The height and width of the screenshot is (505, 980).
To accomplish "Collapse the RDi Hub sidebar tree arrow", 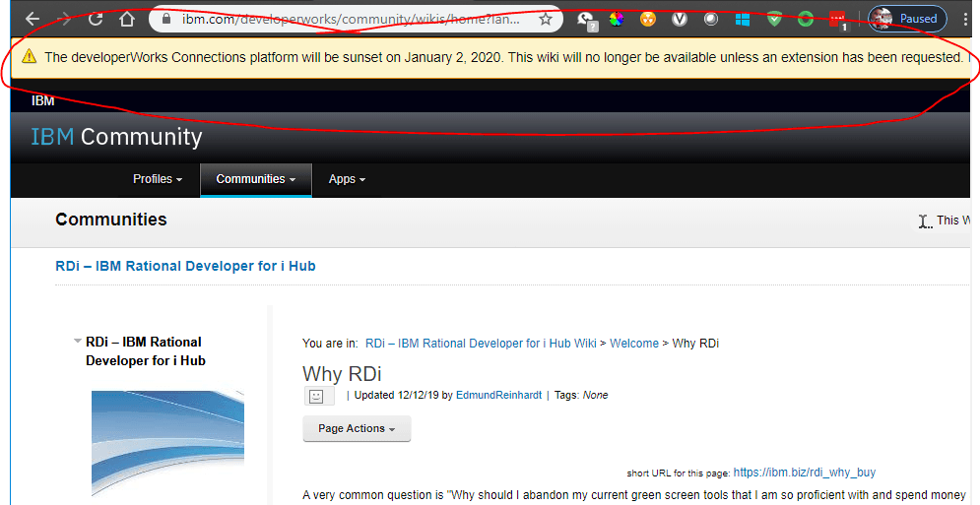I will point(78,342).
